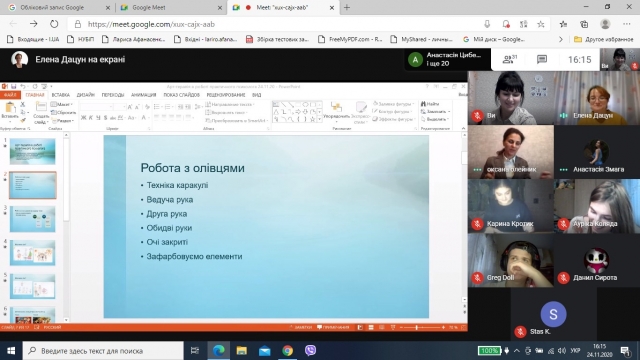Open Входящие - I.UA bookmark

coord(33,39)
